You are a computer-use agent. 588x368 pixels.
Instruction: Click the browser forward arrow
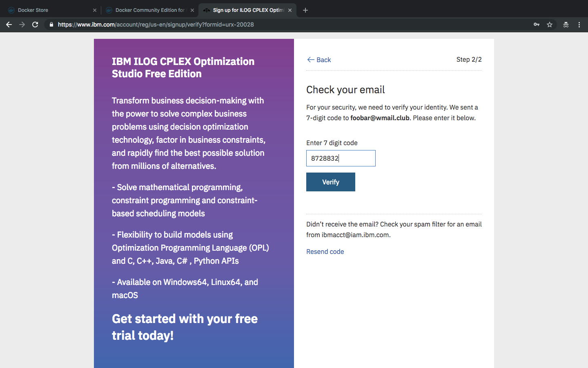click(22, 25)
